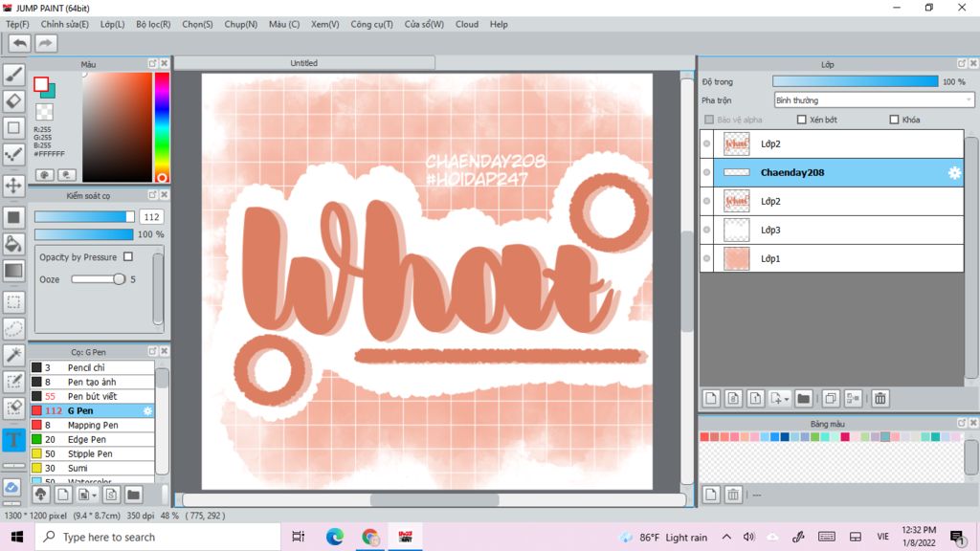This screenshot has height=551, width=980.
Task: Open G Pen brush settings gear
Action: [147, 410]
